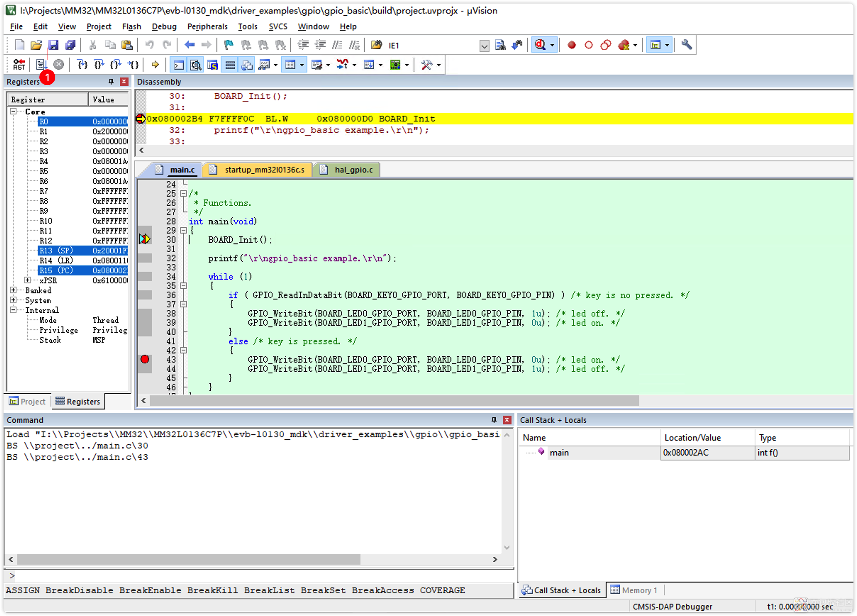Click the Insert Bookmark flag icon
The width and height of the screenshot is (857, 616).
tap(228, 45)
